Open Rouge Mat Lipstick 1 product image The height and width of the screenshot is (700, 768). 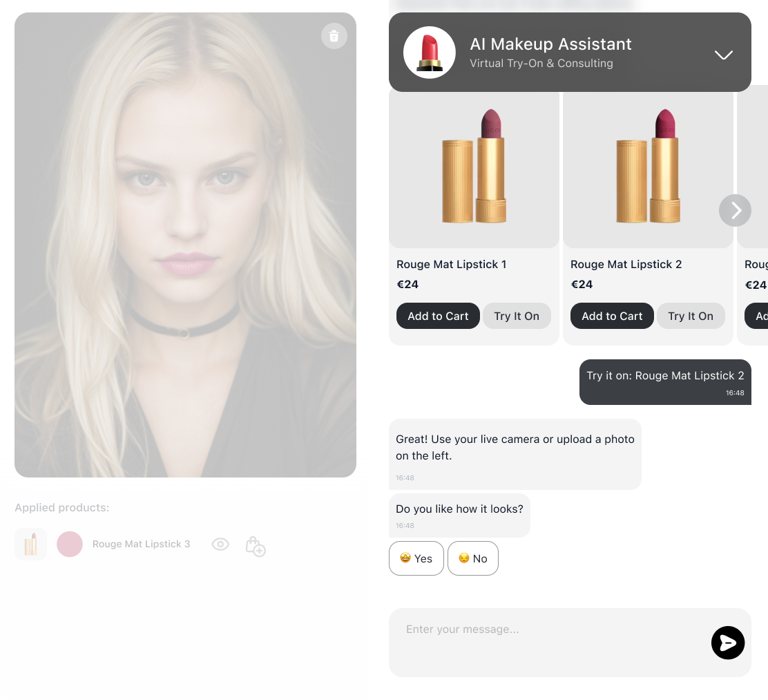click(x=474, y=167)
